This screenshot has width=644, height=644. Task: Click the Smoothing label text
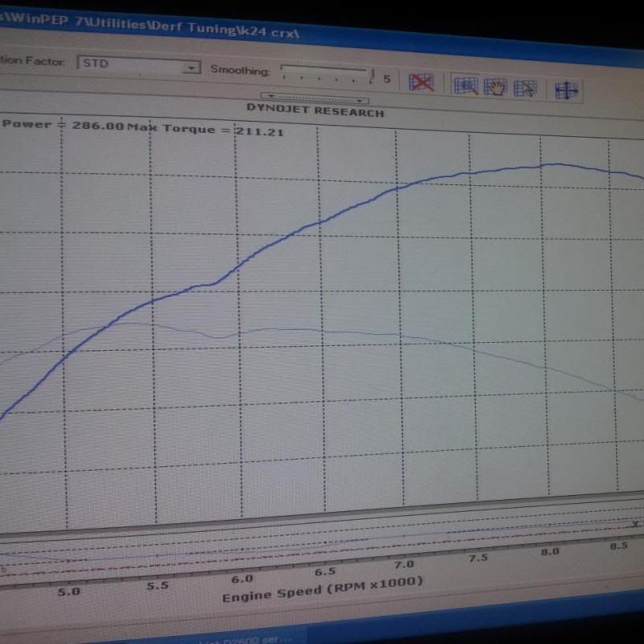point(240,70)
